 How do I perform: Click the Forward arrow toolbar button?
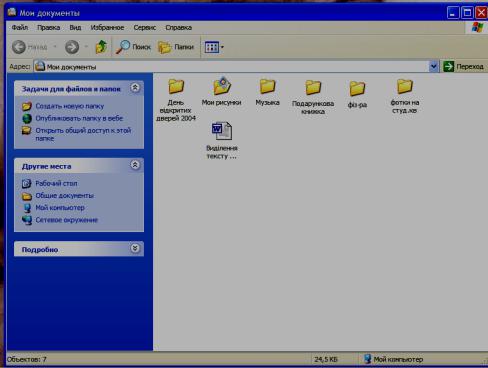coord(72,47)
